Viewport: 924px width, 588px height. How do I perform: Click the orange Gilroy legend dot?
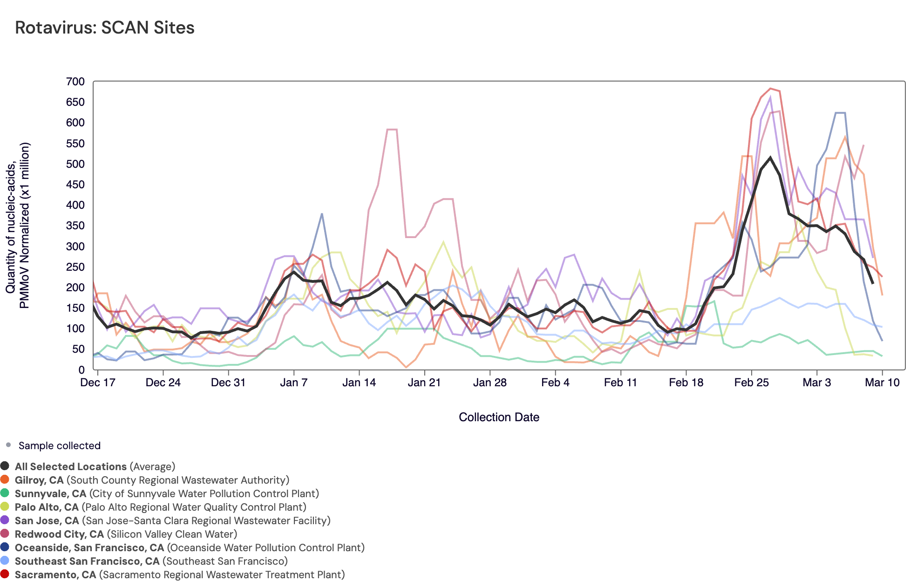tap(5, 479)
